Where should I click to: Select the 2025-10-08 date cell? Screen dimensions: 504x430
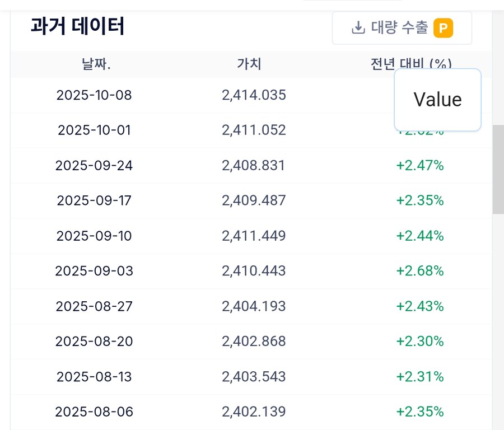pyautogui.click(x=94, y=95)
